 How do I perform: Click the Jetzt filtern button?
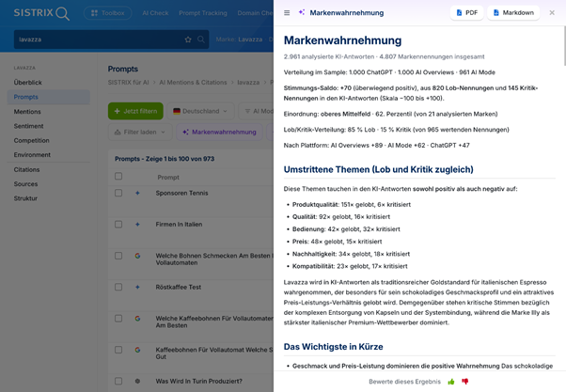click(x=135, y=111)
